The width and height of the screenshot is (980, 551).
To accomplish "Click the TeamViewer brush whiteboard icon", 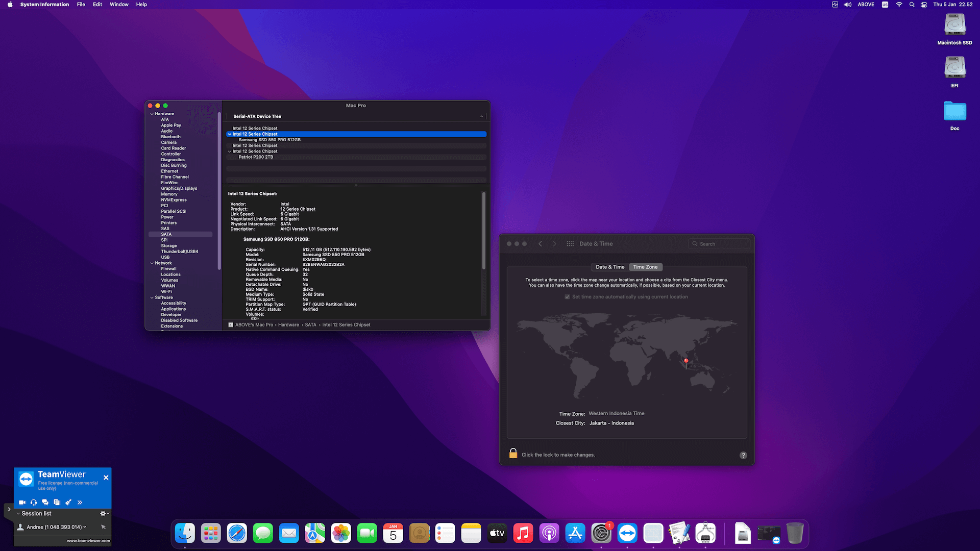I will (68, 503).
